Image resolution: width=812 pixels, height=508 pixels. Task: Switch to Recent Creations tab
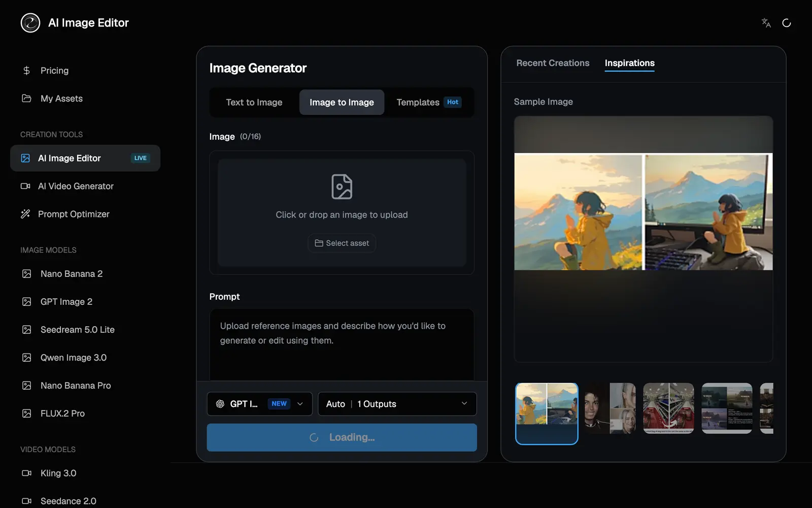tap(553, 63)
